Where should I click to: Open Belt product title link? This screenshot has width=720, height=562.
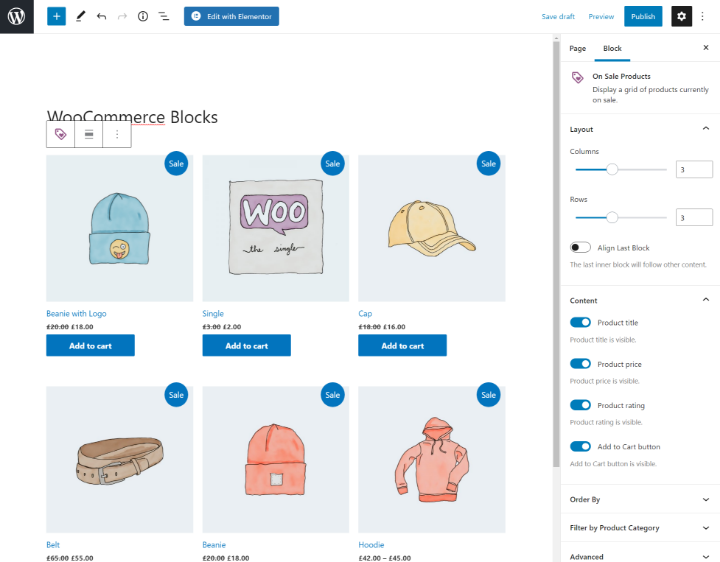click(x=53, y=545)
